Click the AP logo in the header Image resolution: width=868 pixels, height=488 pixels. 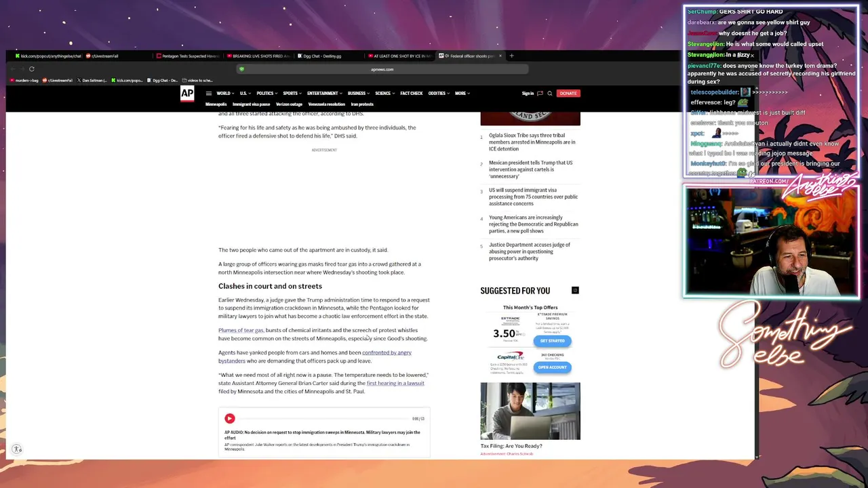187,94
